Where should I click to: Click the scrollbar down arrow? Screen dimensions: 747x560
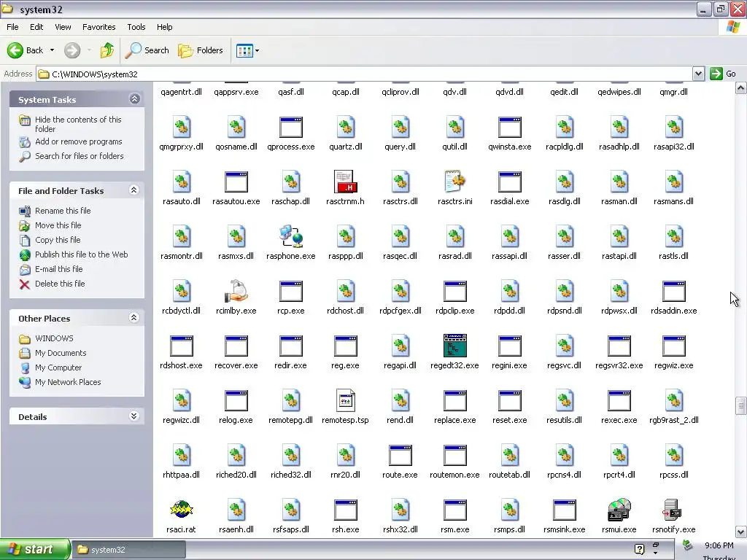(x=740, y=532)
